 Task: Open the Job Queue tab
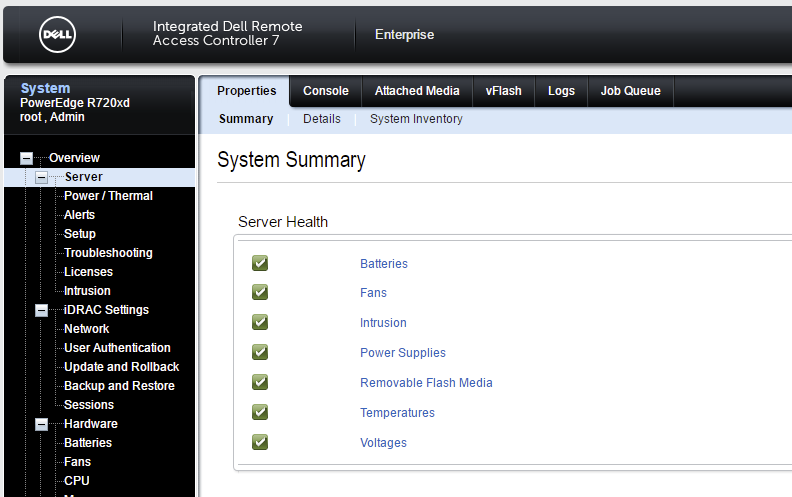630,91
